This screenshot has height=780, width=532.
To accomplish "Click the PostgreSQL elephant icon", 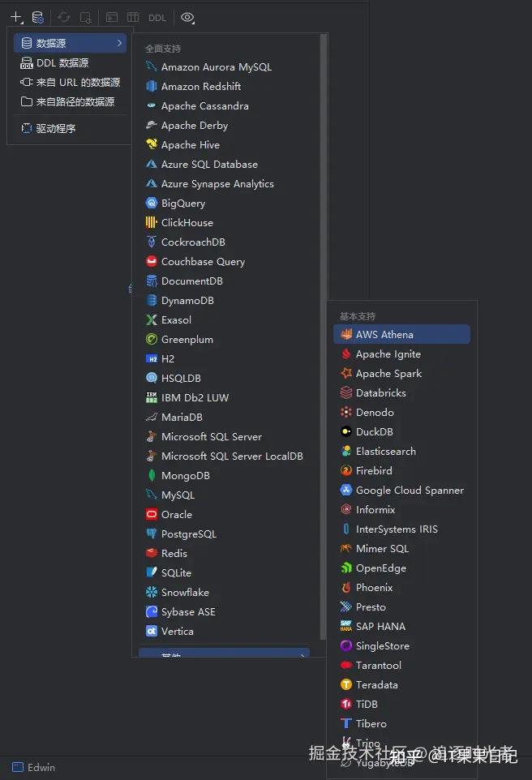I will click(x=152, y=534).
